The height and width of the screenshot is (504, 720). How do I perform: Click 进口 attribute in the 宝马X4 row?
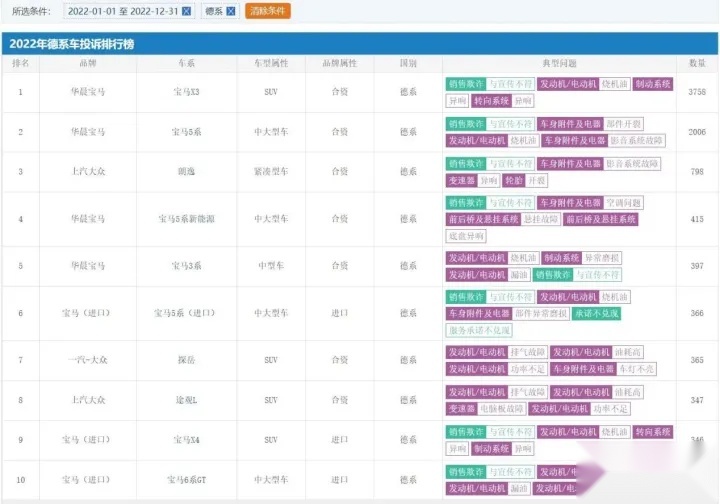pyautogui.click(x=339, y=440)
